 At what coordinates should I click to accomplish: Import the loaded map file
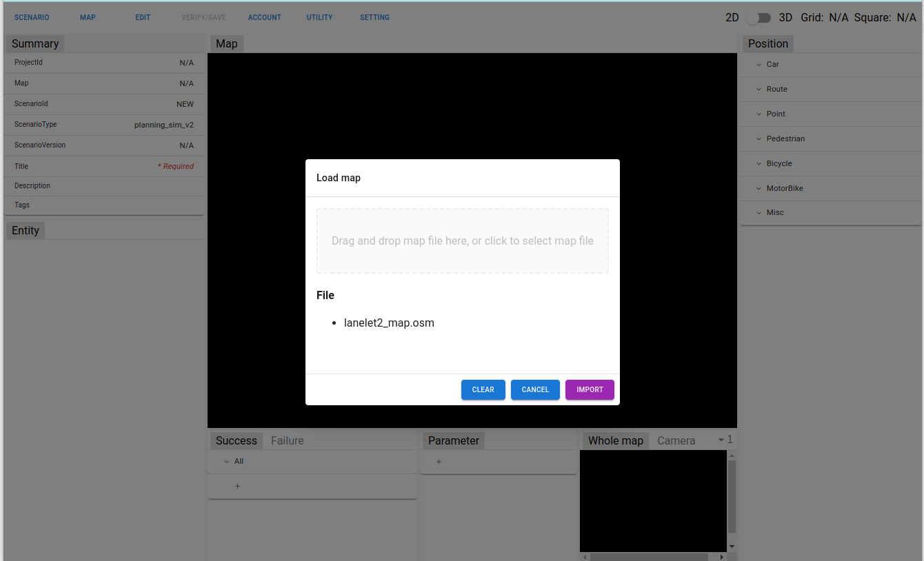[590, 389]
